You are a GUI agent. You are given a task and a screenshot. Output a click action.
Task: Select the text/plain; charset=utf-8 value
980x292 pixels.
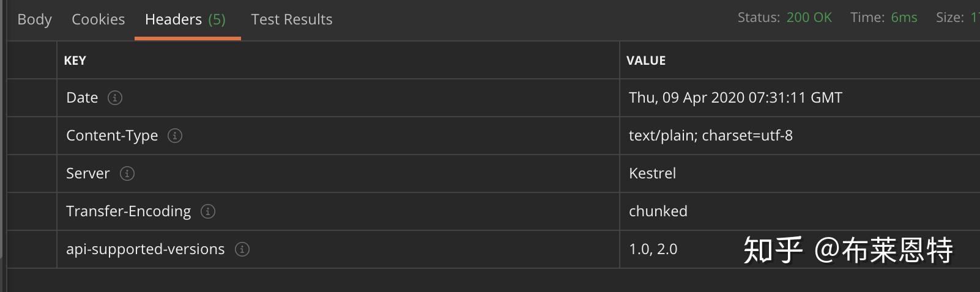710,136
